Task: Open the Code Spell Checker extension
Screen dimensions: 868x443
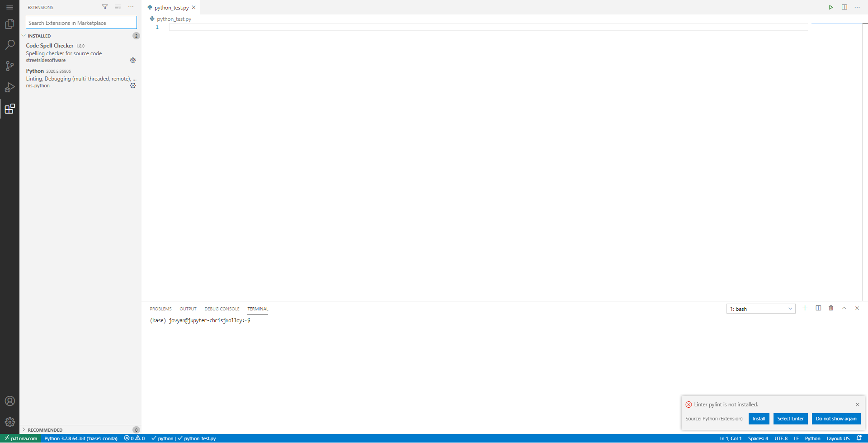Action: pos(81,52)
